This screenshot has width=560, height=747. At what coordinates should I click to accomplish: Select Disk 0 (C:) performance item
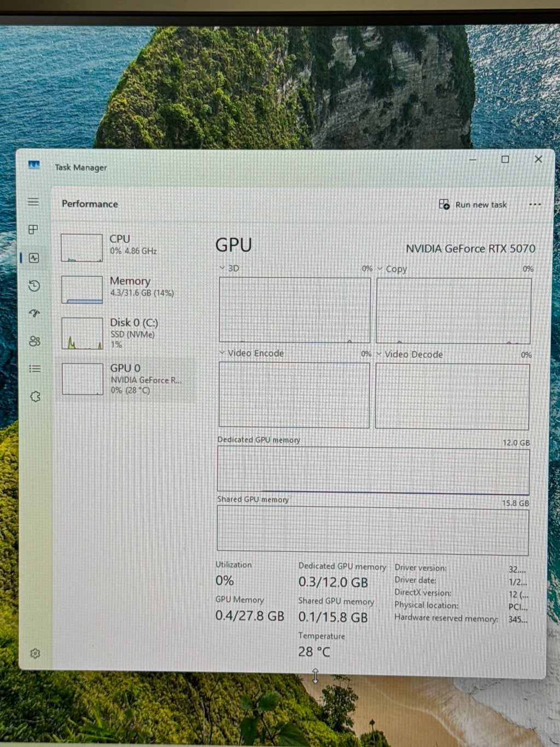click(x=126, y=333)
